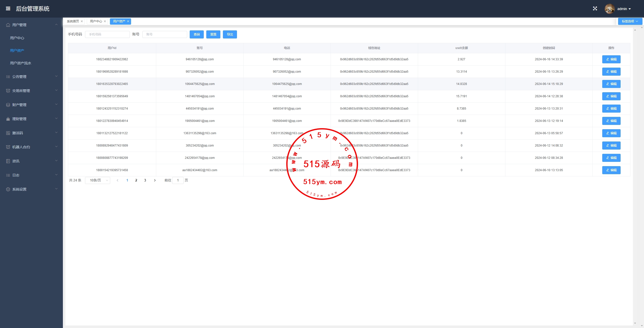Click the admin avatar image

point(609,9)
